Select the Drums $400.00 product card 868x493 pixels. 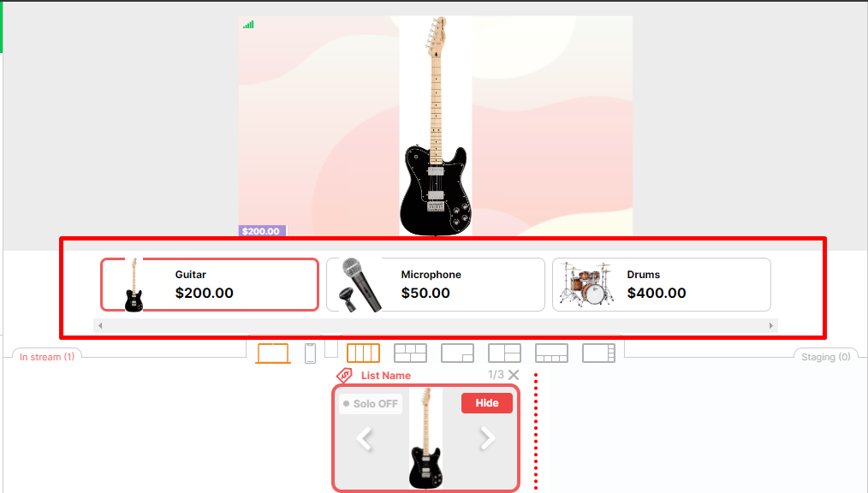[662, 284]
